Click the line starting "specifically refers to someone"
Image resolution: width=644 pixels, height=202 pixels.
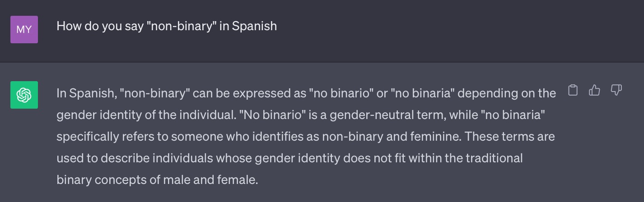306,136
